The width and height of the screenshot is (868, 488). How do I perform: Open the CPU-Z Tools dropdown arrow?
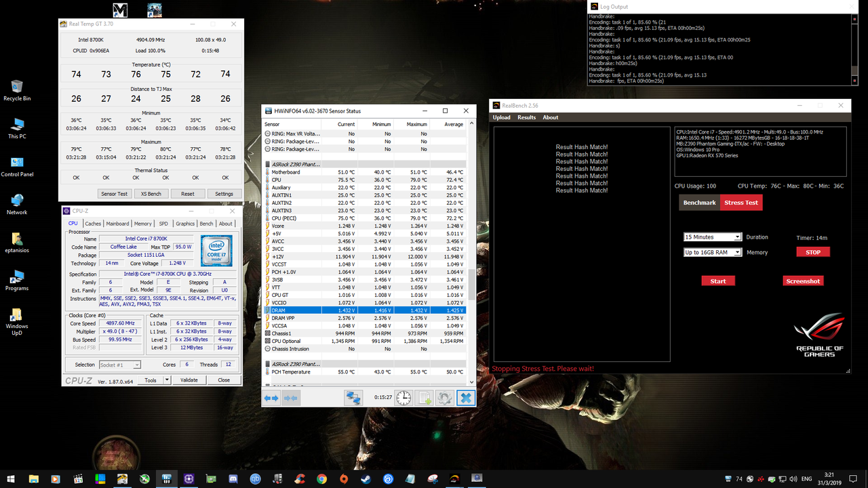[167, 380]
